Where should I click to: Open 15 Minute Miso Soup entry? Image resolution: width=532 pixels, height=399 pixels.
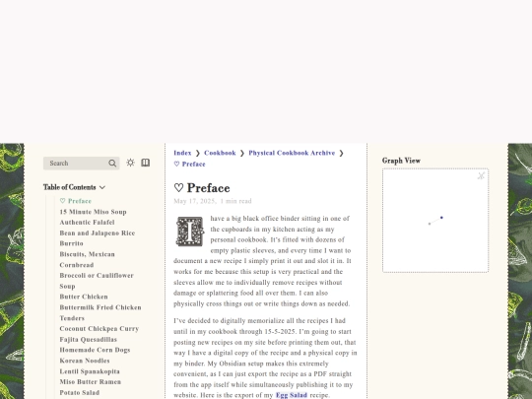(x=93, y=212)
